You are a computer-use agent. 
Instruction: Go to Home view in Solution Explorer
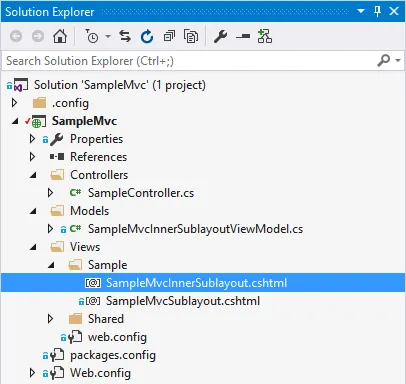pos(60,36)
